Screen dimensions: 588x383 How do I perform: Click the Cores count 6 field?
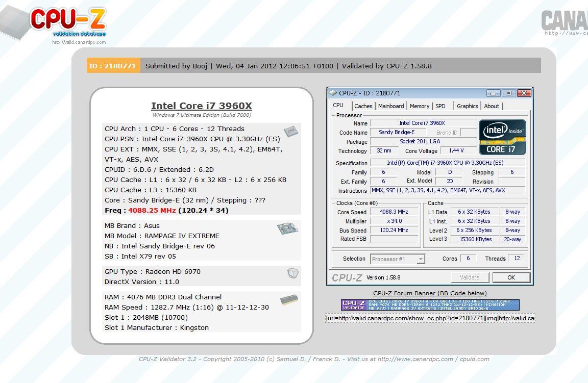pos(468,258)
